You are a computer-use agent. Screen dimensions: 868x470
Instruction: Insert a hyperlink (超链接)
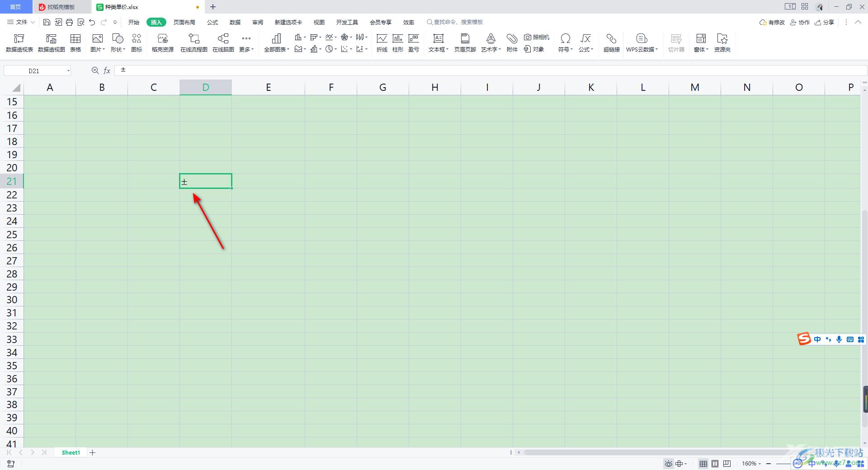612,43
